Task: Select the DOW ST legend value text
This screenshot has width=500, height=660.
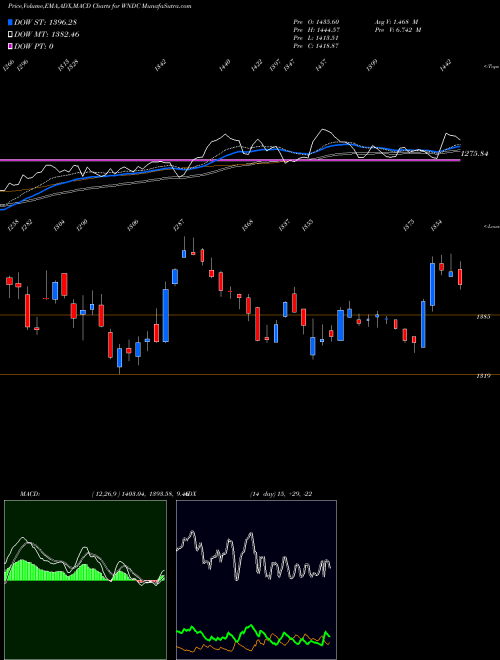Action: (45, 22)
